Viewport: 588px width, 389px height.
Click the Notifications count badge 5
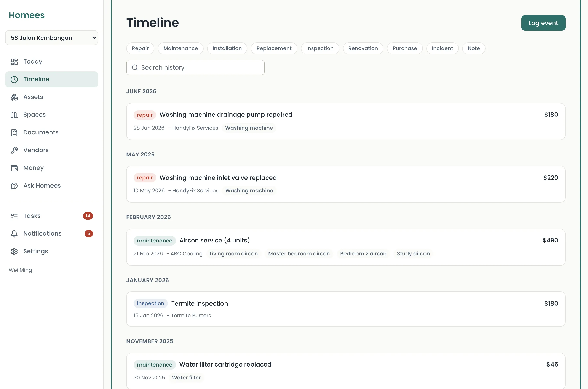coord(89,233)
